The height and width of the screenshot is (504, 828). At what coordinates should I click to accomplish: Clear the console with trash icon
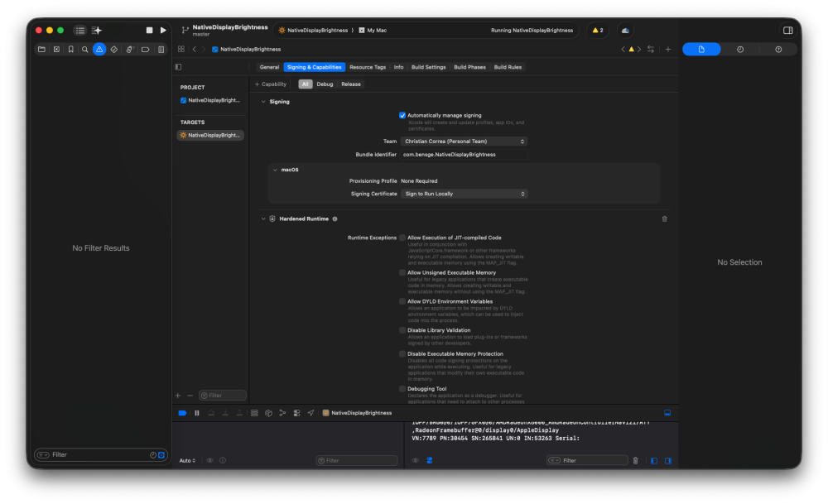tap(635, 460)
